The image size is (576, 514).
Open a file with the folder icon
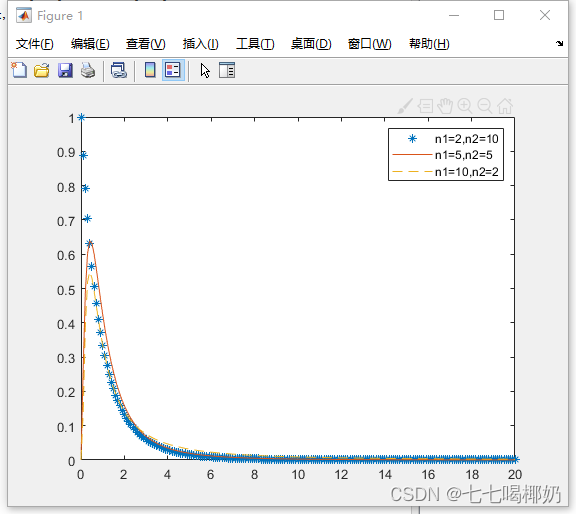click(42, 70)
